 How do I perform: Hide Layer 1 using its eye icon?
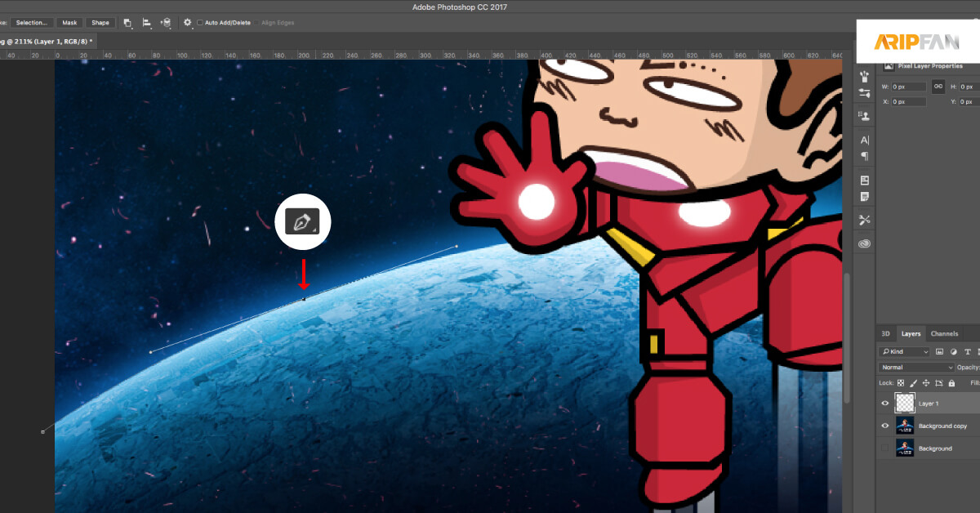click(x=885, y=403)
